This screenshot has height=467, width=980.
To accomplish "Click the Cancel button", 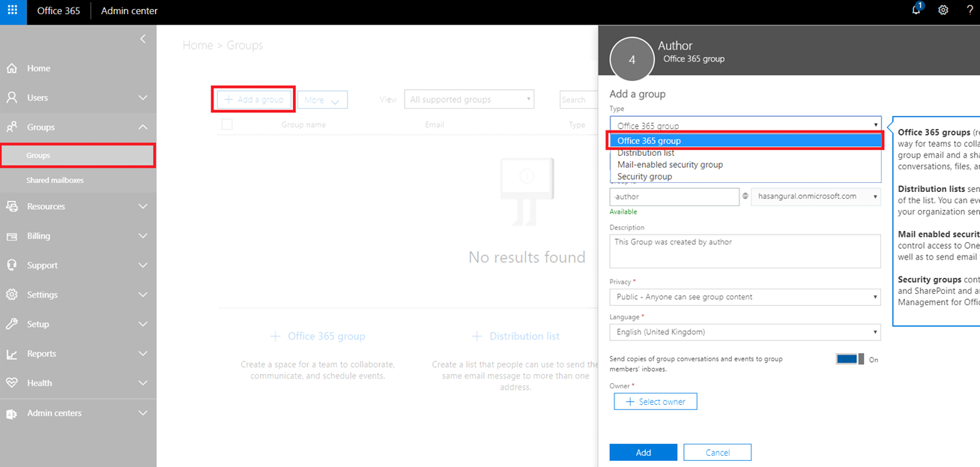I will point(718,452).
